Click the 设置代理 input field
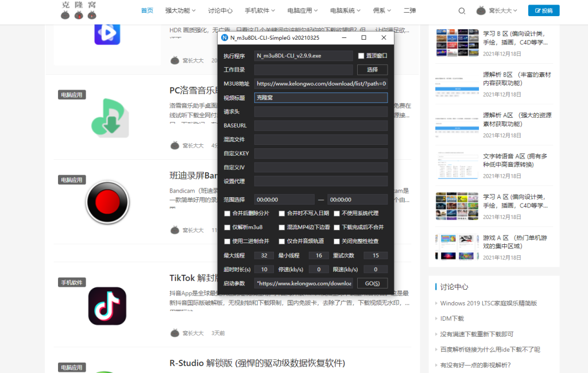This screenshot has height=373, width=588. tap(320, 181)
